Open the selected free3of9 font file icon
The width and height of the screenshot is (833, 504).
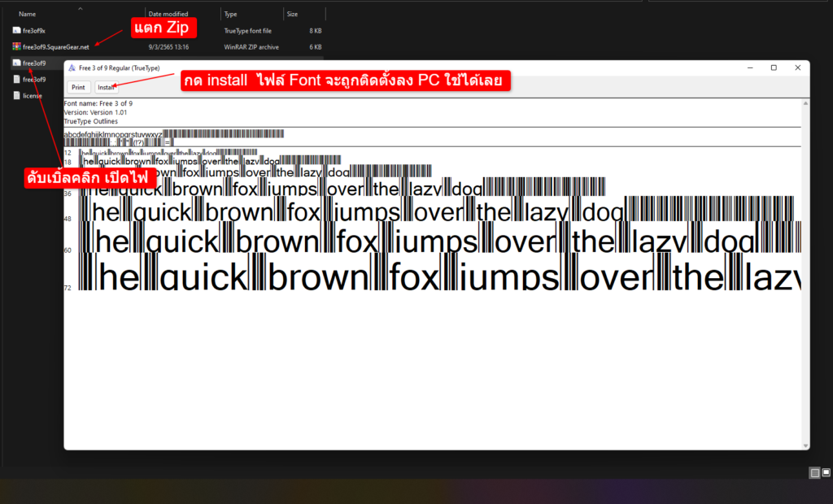coord(15,63)
